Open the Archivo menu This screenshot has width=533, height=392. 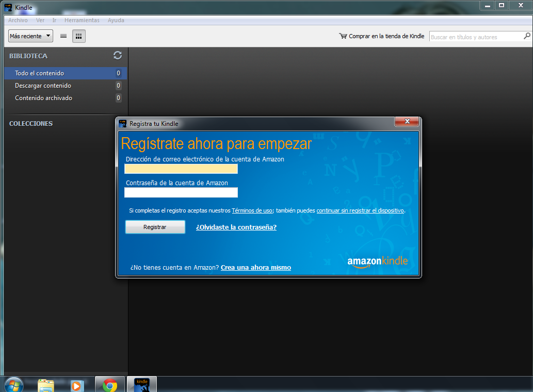[x=18, y=20]
